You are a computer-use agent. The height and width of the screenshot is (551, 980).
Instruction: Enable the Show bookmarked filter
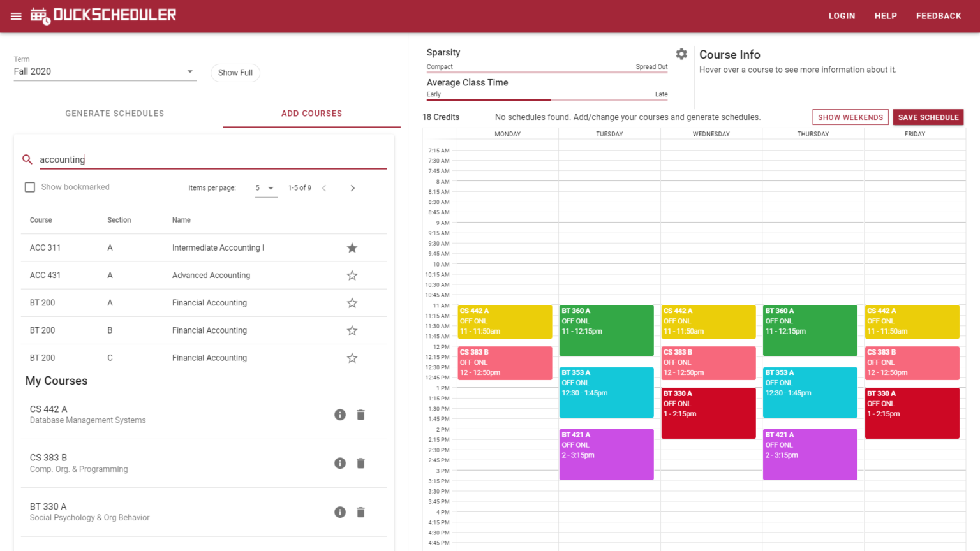(x=29, y=187)
